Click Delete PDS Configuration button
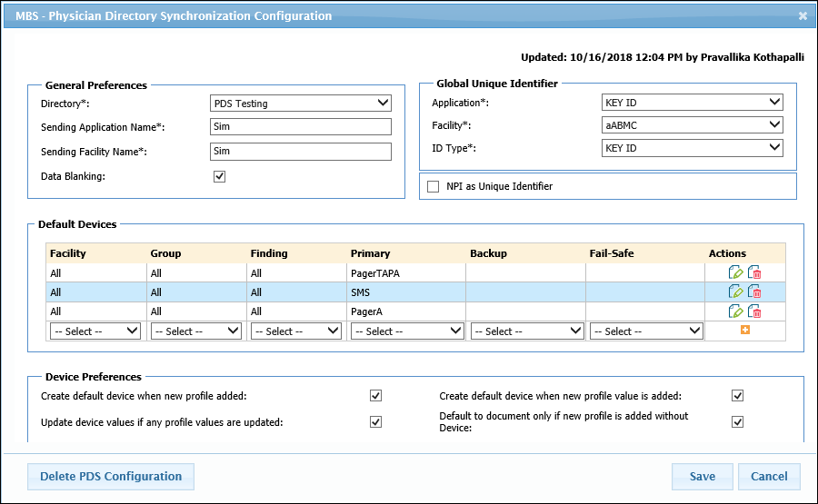The width and height of the screenshot is (818, 504). click(111, 477)
